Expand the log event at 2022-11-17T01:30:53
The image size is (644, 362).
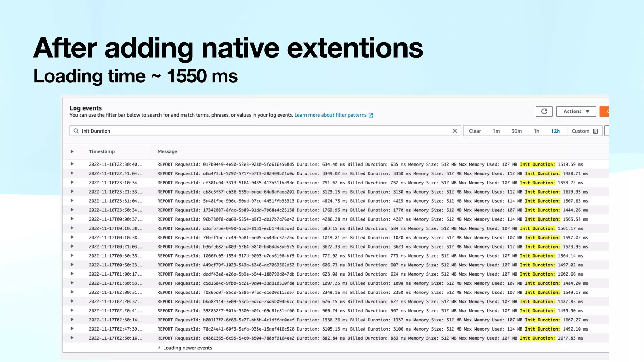[x=72, y=283]
